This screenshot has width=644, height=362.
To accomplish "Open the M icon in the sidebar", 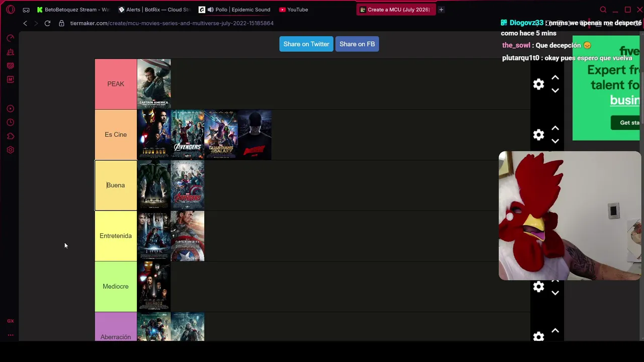I will (x=10, y=79).
